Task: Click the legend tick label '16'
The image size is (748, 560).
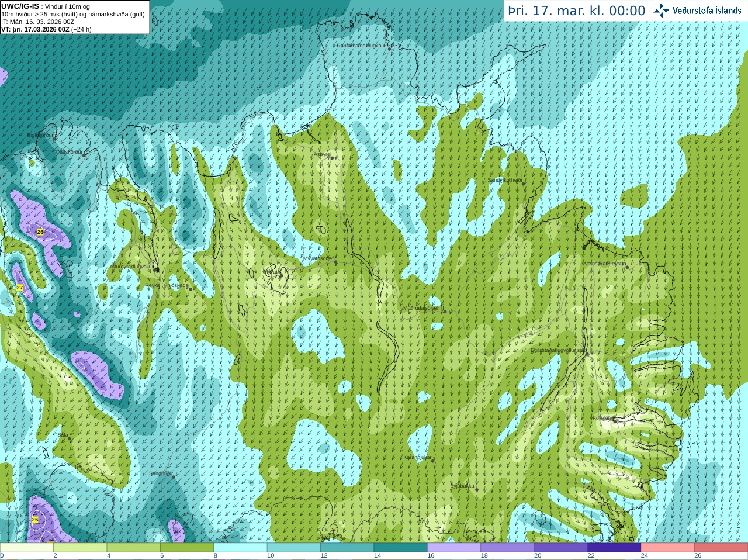Action: point(430,556)
